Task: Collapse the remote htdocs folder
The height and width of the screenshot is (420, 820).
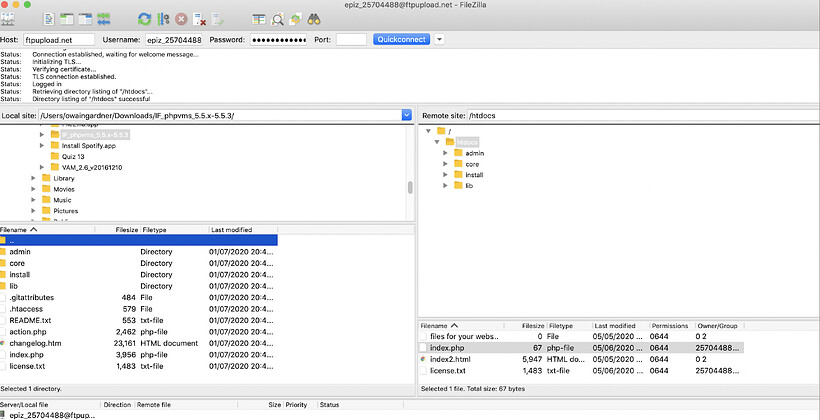Action: click(437, 142)
